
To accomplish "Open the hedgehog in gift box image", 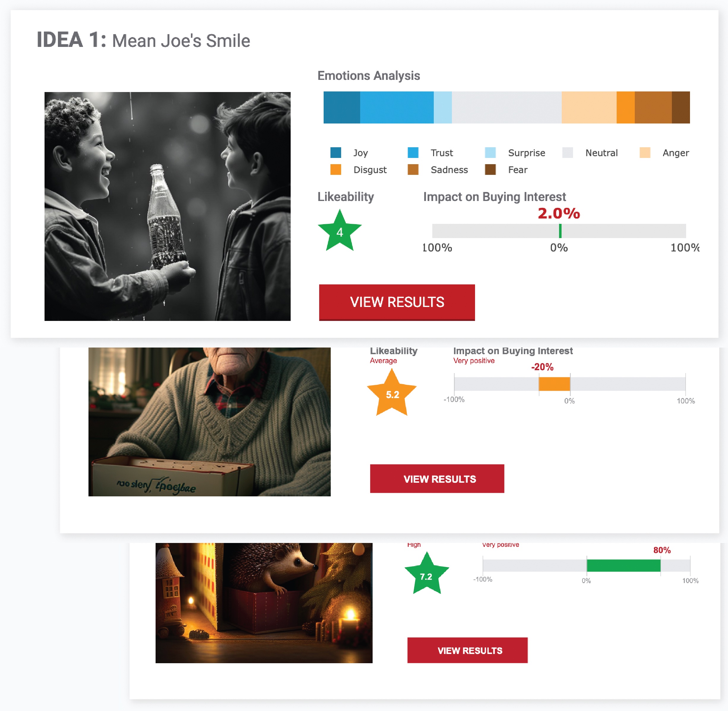I will [x=264, y=603].
